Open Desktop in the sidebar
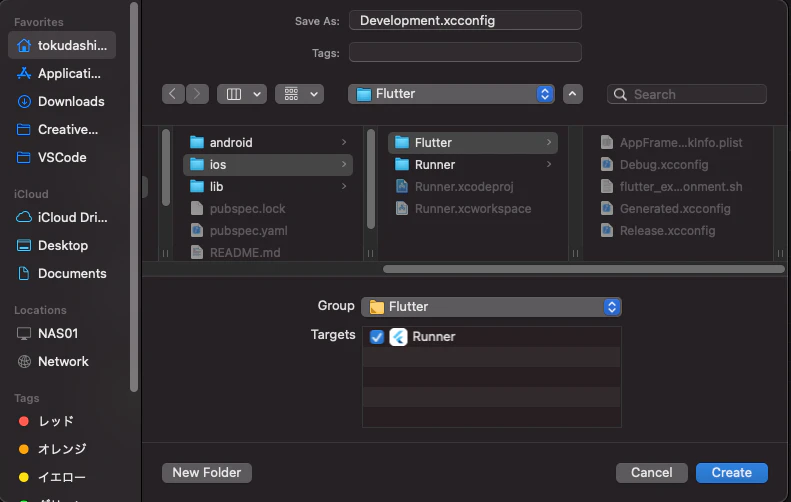 point(62,245)
